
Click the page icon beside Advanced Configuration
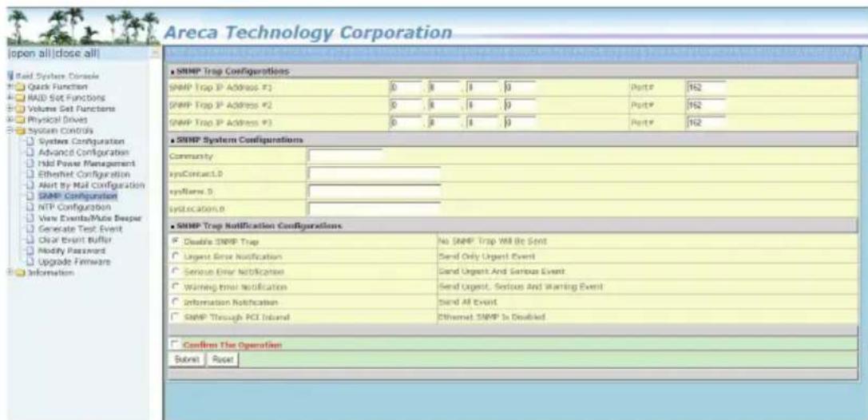click(x=31, y=153)
